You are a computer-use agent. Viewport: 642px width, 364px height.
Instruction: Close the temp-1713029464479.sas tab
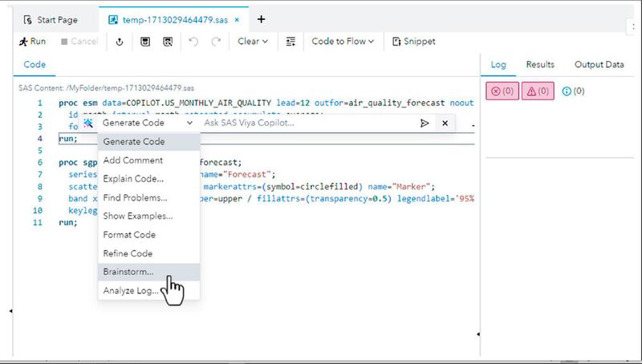click(237, 19)
